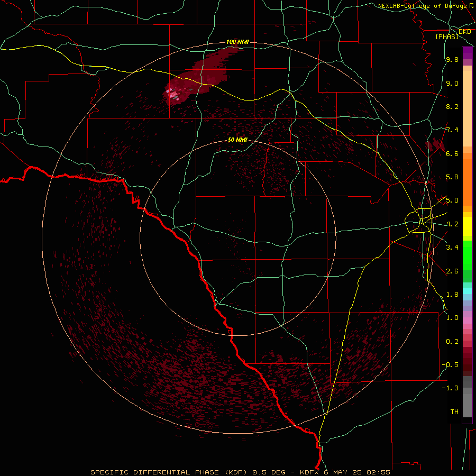
Task: Click the DKD product label
Action: 465,32
